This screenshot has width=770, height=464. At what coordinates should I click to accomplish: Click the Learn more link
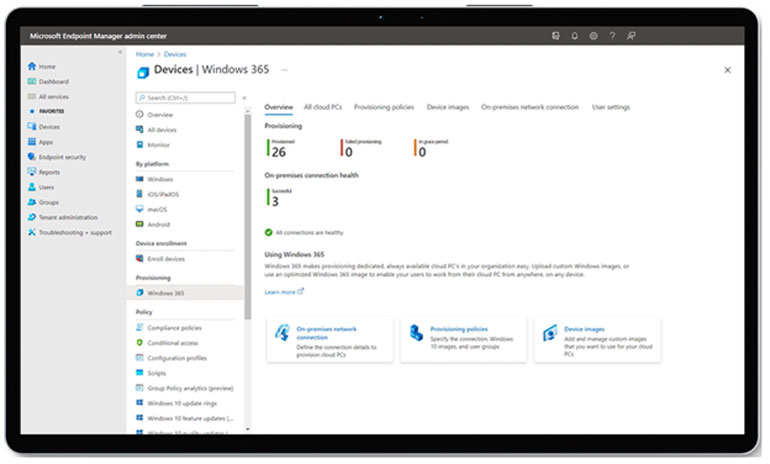(x=284, y=292)
